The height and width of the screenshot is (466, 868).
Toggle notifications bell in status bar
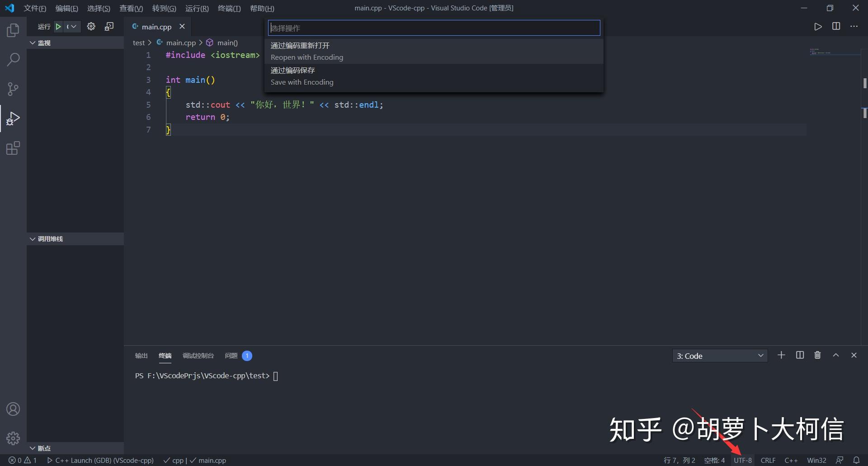point(856,460)
